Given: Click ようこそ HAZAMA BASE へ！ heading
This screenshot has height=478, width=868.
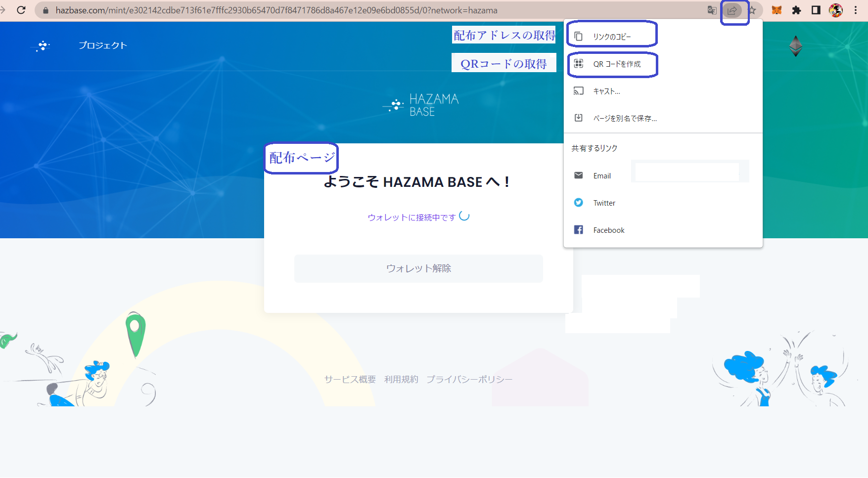Looking at the screenshot, I should [x=416, y=182].
